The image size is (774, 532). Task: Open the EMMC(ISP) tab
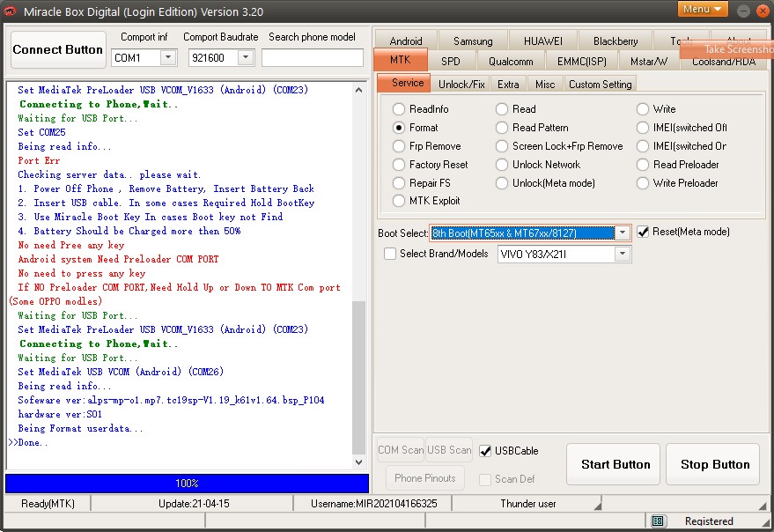[x=581, y=61]
